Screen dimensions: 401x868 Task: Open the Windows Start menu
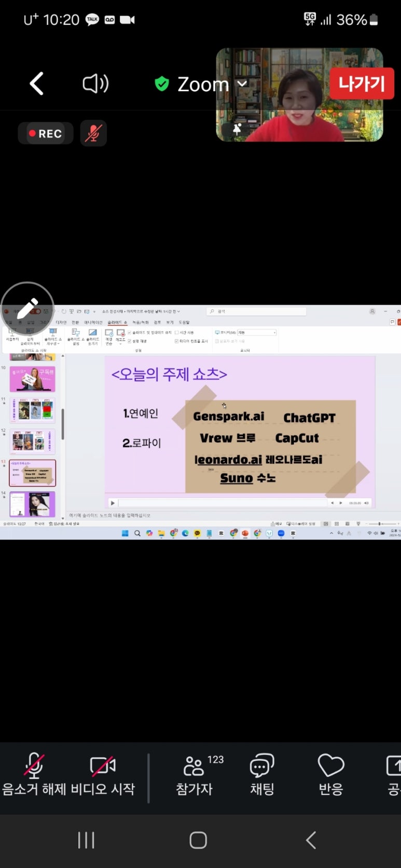(x=125, y=533)
